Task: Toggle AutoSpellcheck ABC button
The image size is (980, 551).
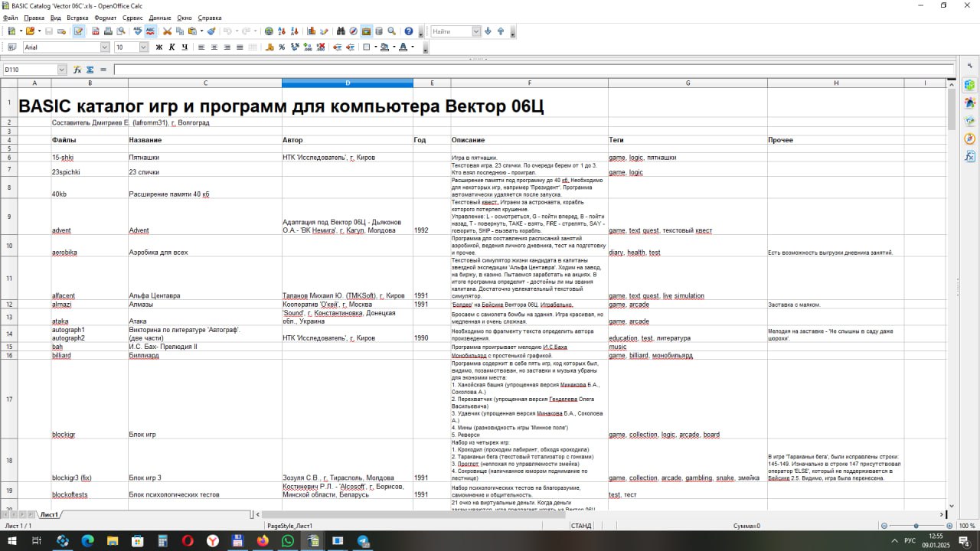Action: tap(150, 31)
